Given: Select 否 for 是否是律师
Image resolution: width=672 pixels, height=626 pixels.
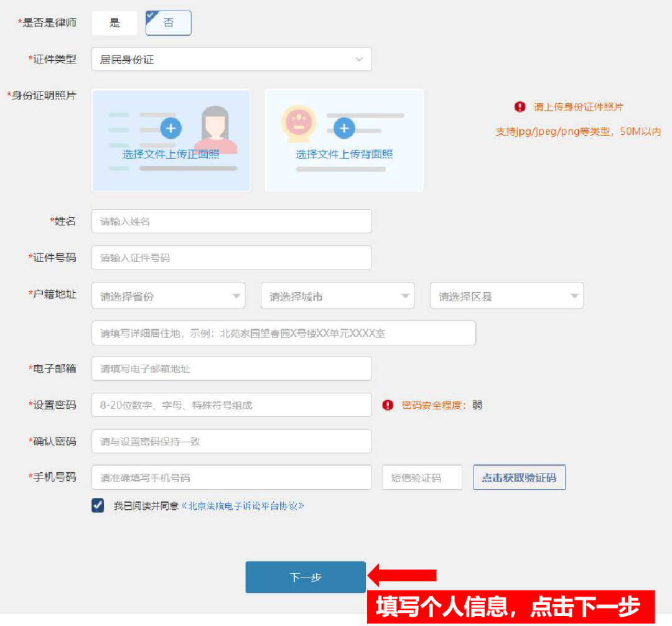Looking at the screenshot, I should coord(168,22).
